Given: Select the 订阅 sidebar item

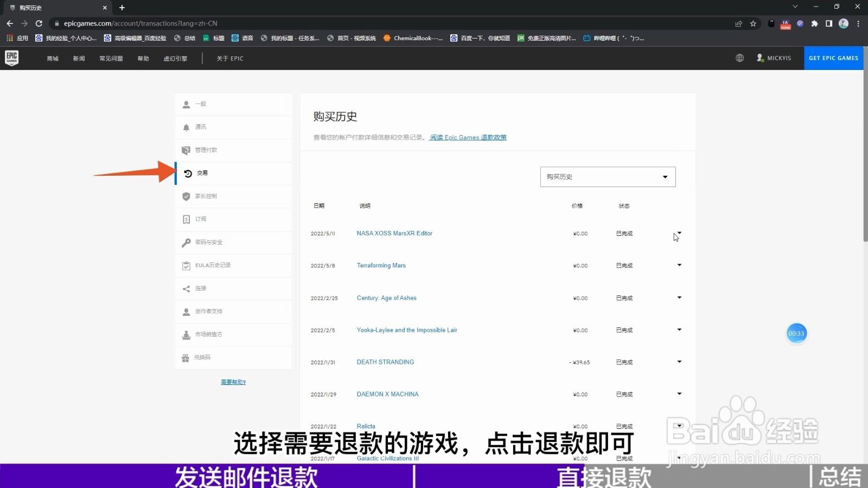Looking at the screenshot, I should click(x=233, y=219).
